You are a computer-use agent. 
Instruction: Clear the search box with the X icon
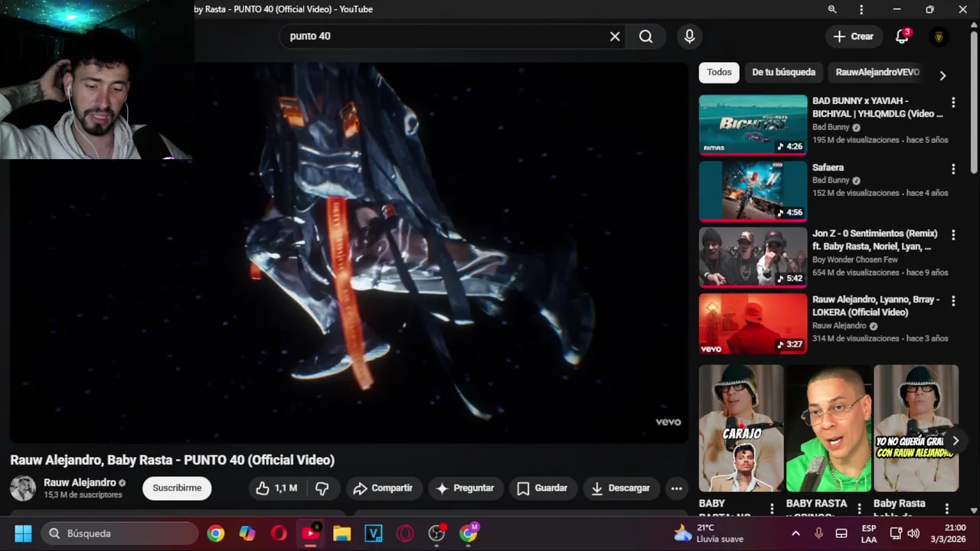point(615,36)
